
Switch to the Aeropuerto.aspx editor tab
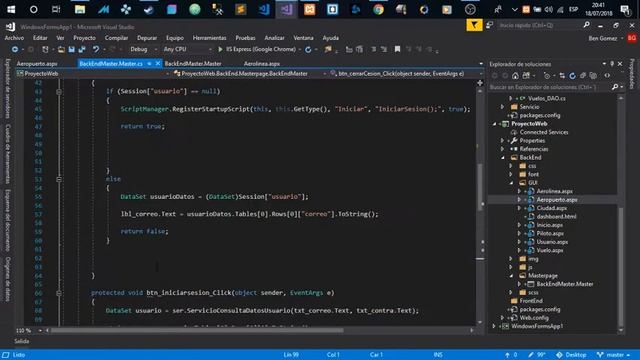point(37,64)
